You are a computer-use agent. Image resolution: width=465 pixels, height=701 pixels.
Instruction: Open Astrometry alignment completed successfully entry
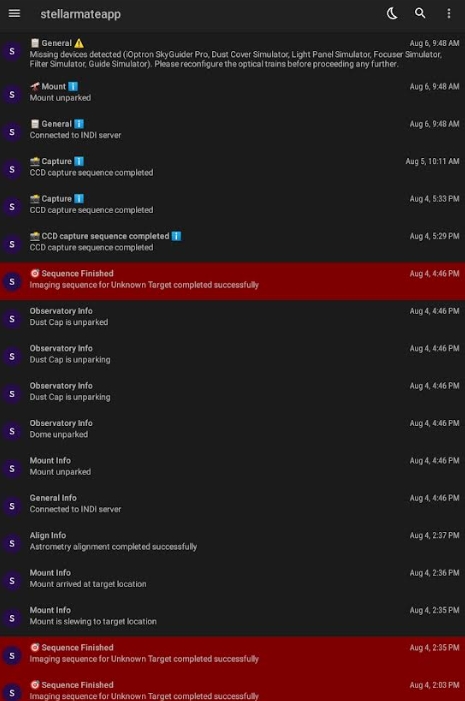(232, 542)
